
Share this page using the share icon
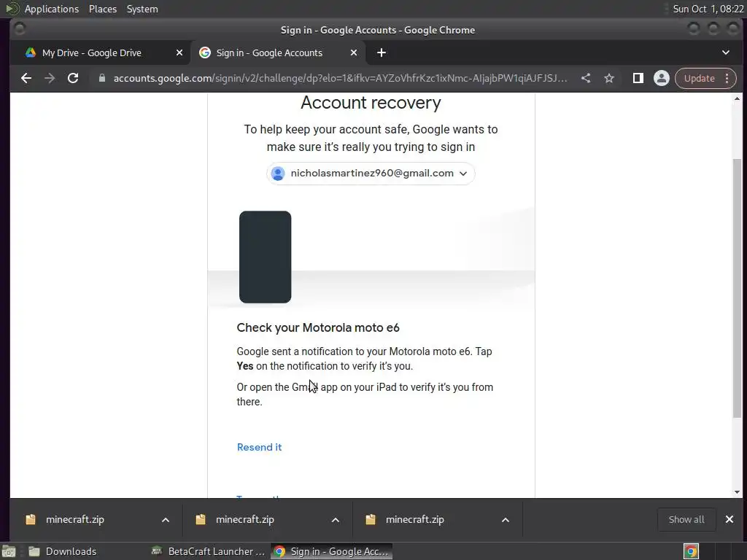tap(586, 78)
